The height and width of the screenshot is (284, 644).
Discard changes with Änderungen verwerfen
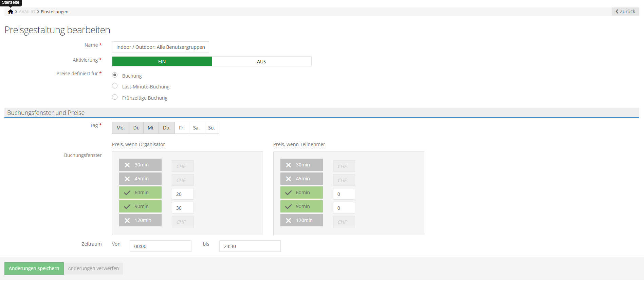93,269
